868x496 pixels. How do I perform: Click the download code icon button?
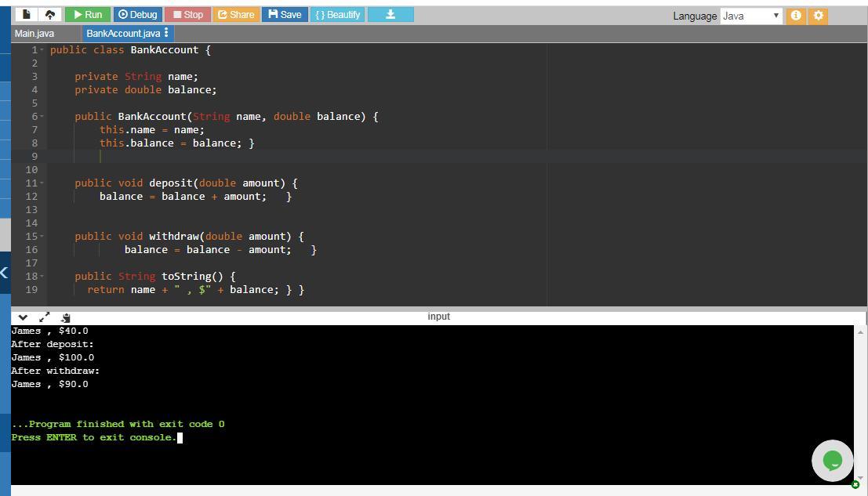point(390,14)
